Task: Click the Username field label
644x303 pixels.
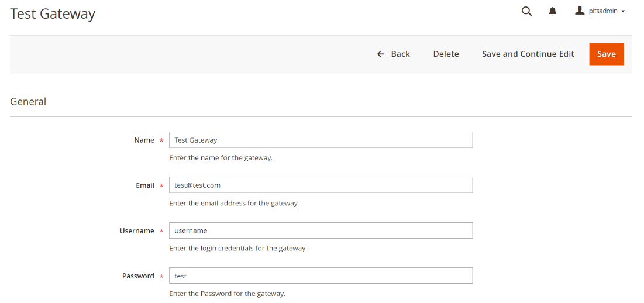Action: (137, 231)
